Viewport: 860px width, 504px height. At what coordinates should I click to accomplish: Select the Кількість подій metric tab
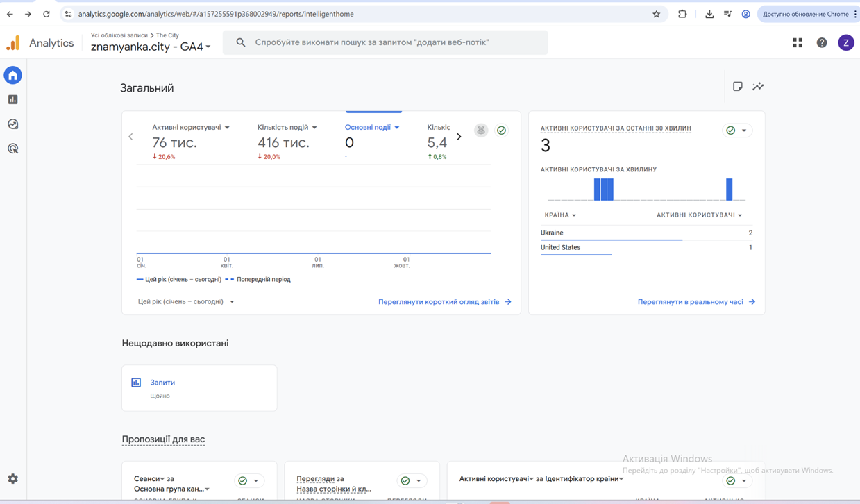point(287,128)
